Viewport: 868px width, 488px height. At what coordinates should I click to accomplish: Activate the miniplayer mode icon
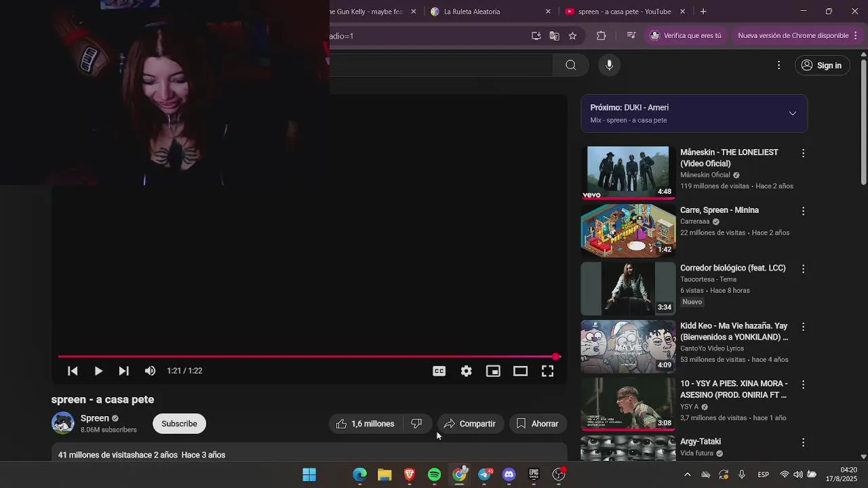[493, 371]
